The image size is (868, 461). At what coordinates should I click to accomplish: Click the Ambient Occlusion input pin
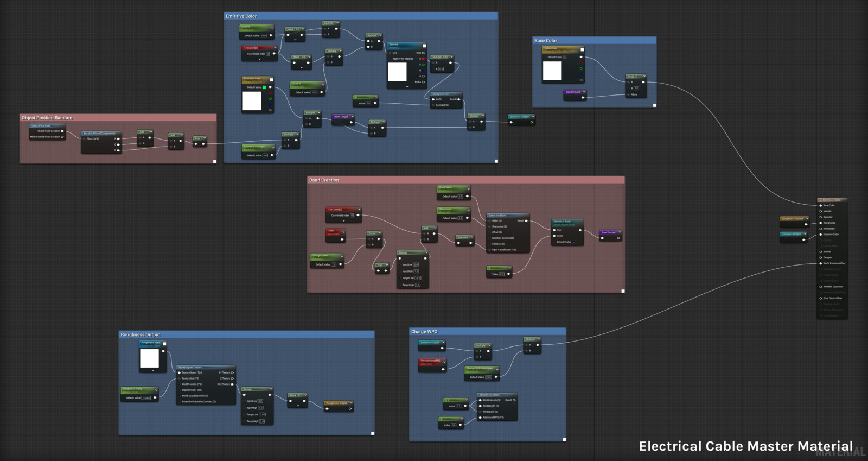(x=821, y=287)
